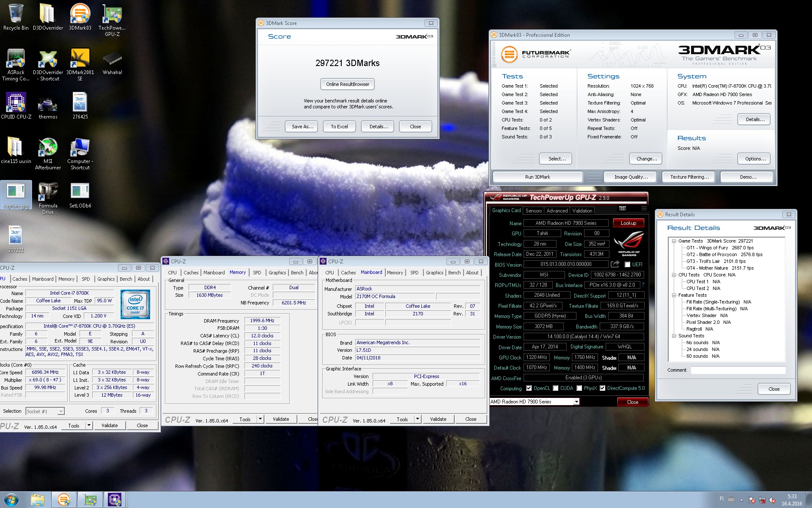Click the Bus Interface question mark in GPU-Z

click(x=643, y=285)
